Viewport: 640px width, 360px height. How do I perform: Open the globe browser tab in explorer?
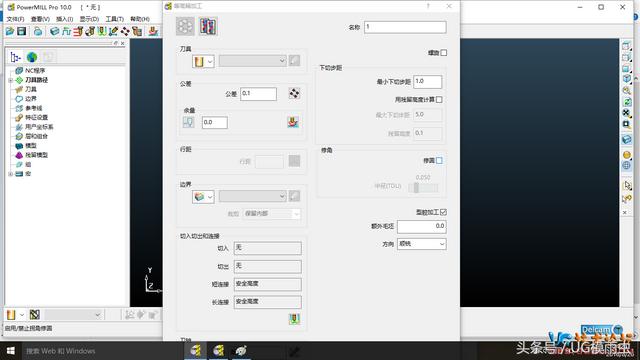pos(32,57)
